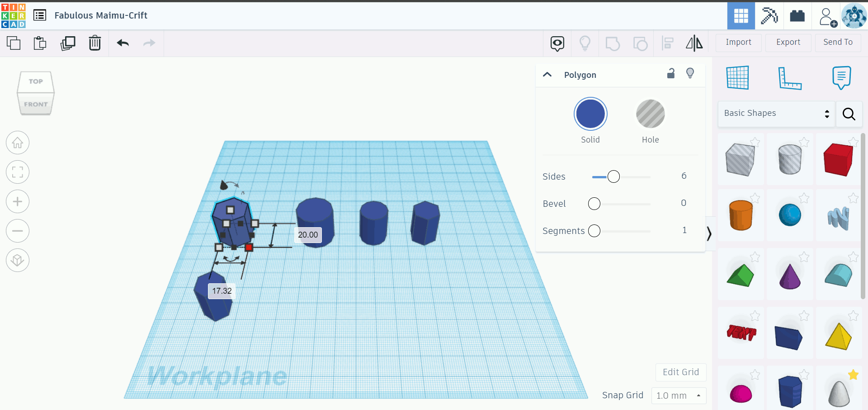
Task: Open the Align tool
Action: tap(667, 43)
